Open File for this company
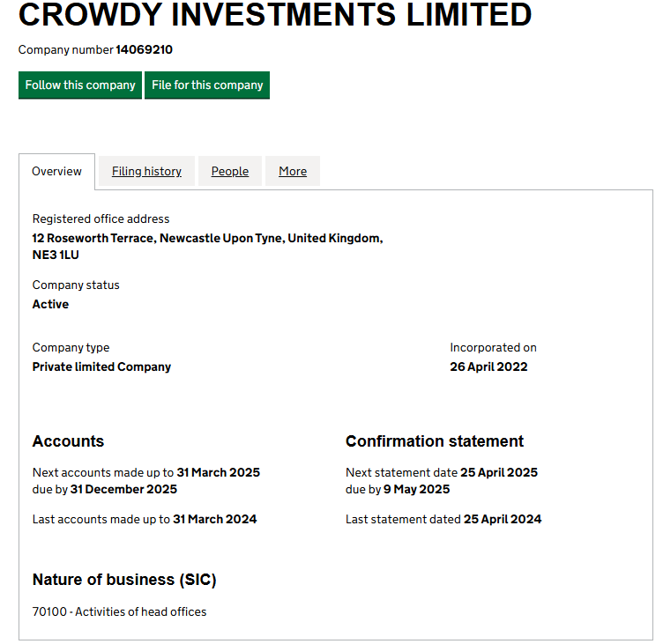The width and height of the screenshot is (663, 644). [207, 85]
